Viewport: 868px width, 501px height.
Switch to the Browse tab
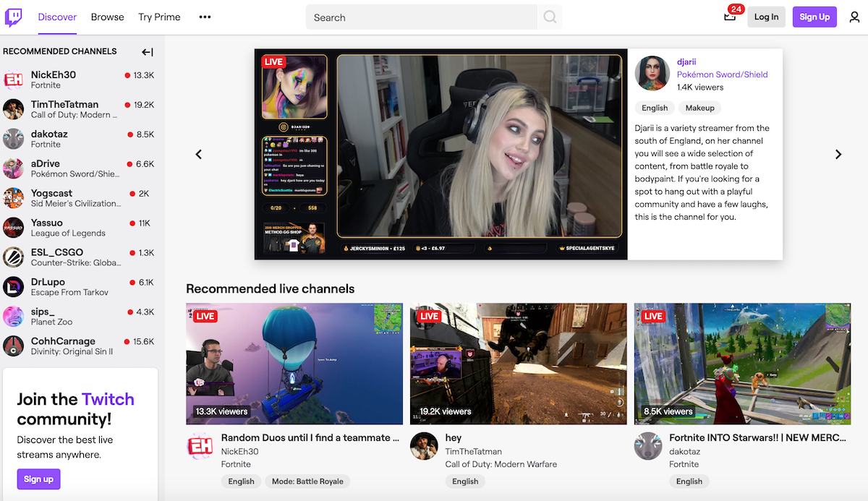click(107, 17)
